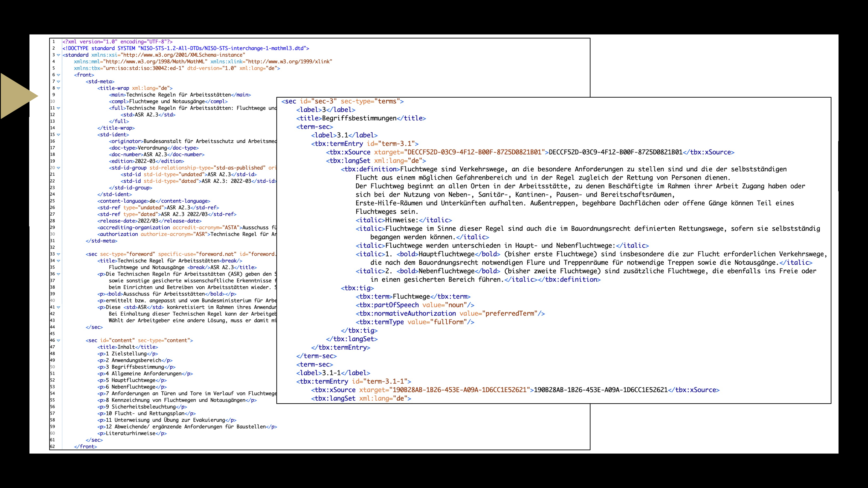Screen dimensions: 868x488
Task: Click the paragraph '5 Hauptfluchtwege'
Action: coord(132,380)
